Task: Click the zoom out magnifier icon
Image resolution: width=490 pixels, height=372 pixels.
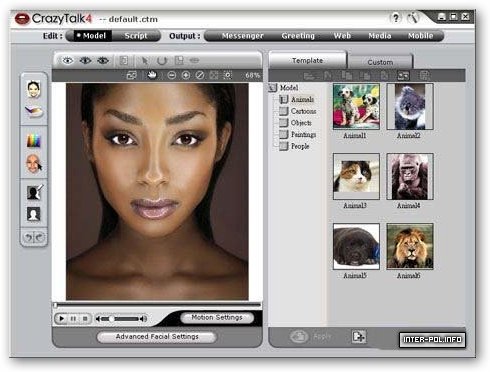Action: pyautogui.click(x=171, y=75)
